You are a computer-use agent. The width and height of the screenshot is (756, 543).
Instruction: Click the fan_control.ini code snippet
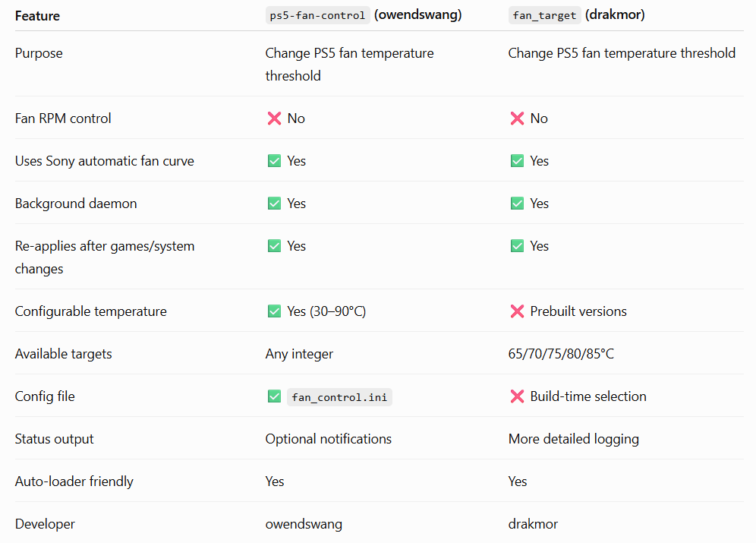(339, 397)
